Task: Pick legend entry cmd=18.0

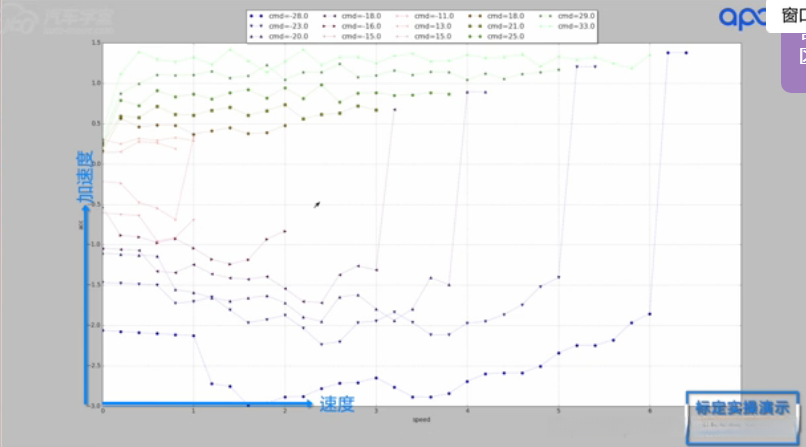Action: (497, 16)
